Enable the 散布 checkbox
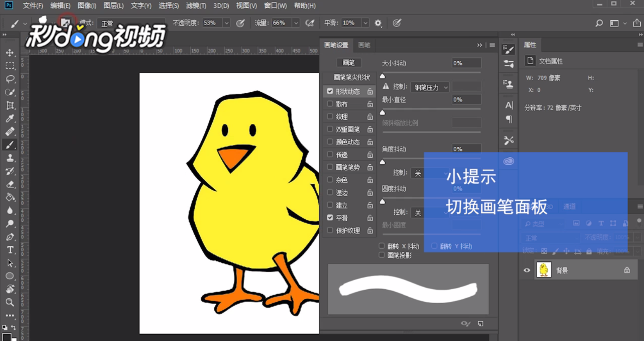The height and width of the screenshot is (341, 644). click(330, 104)
